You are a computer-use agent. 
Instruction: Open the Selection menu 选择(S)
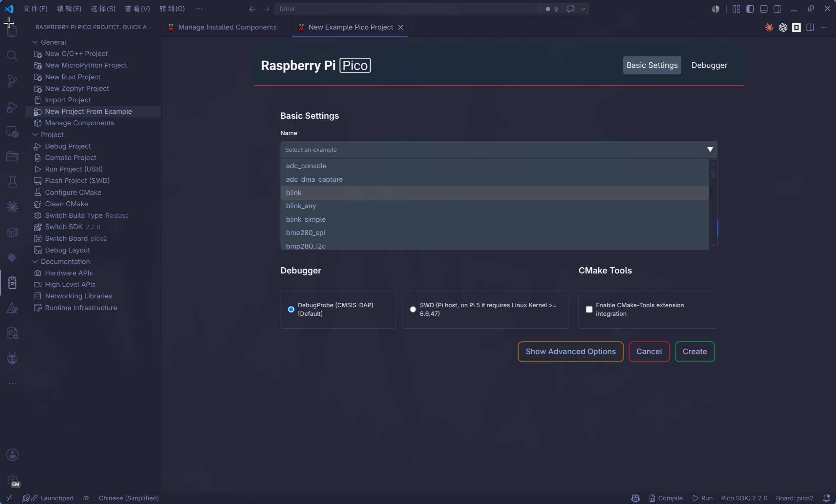point(103,9)
